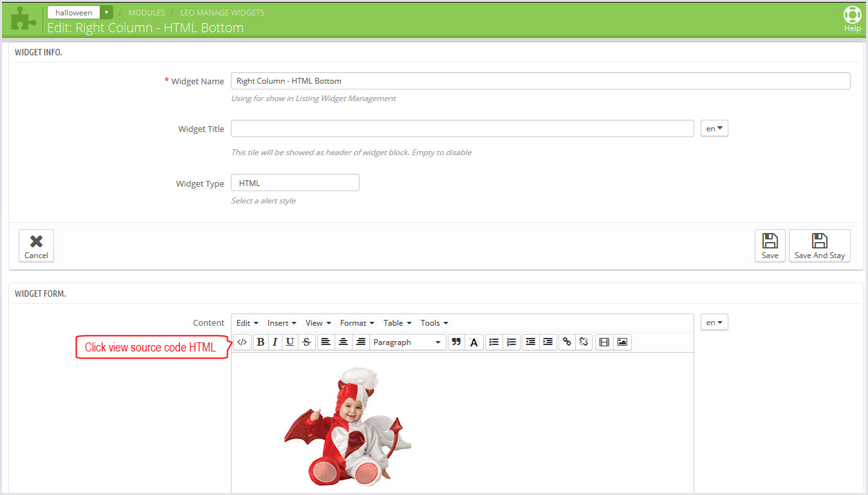Screen dimensions: 868x495
Task: Click the 'Widget Name' label
Action: tap(198, 81)
